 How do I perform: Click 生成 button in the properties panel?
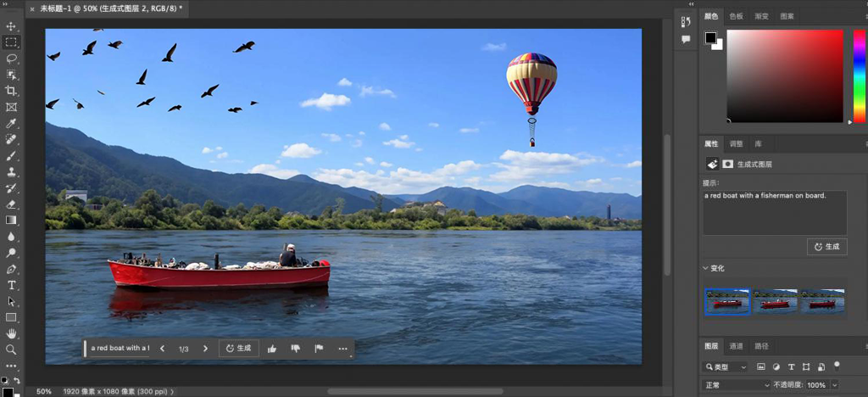(826, 247)
